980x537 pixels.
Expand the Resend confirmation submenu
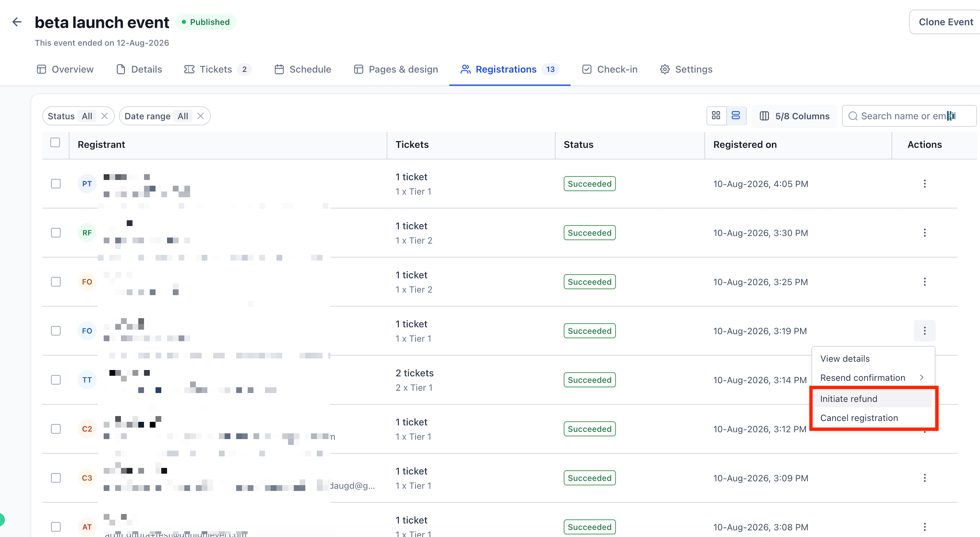872,378
